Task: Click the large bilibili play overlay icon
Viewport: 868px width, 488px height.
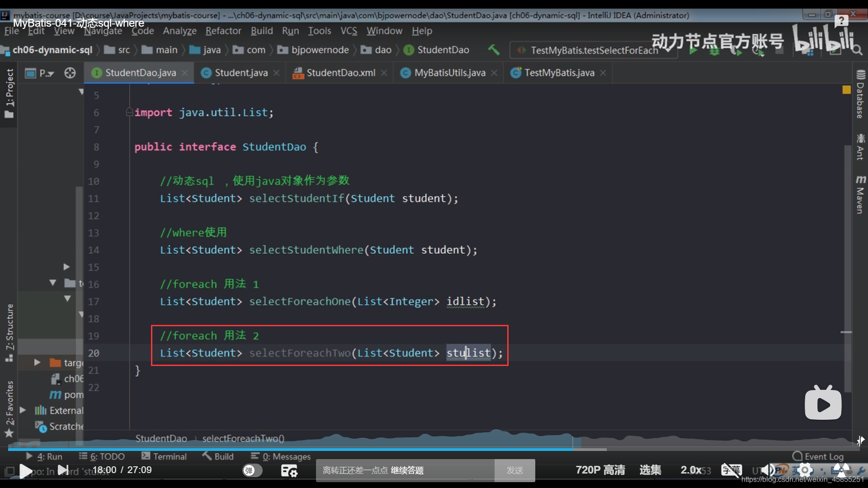Action: (823, 403)
